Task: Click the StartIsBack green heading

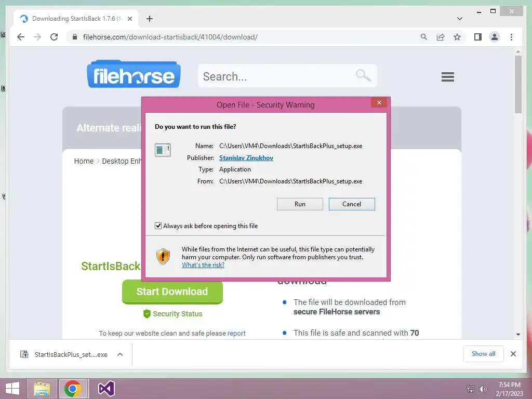Action: [x=111, y=266]
